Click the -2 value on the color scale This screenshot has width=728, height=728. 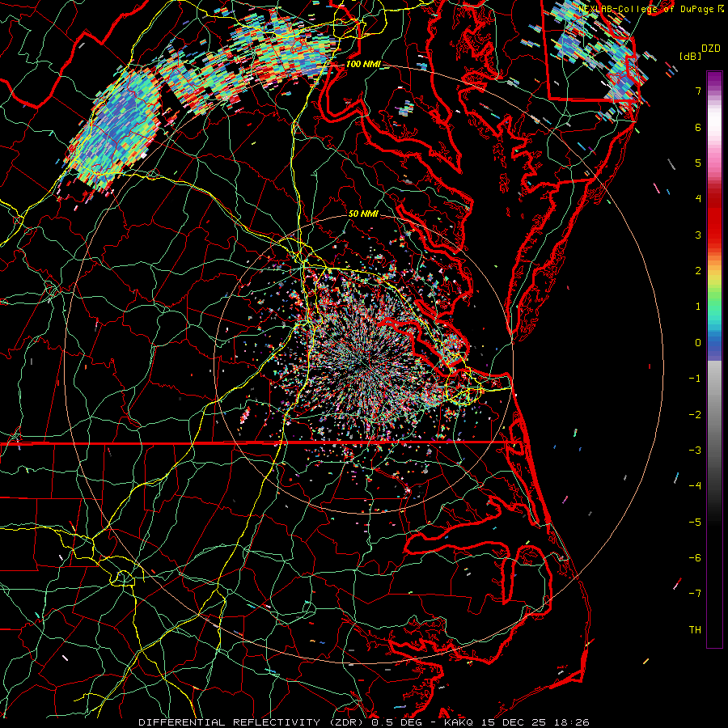click(x=695, y=415)
